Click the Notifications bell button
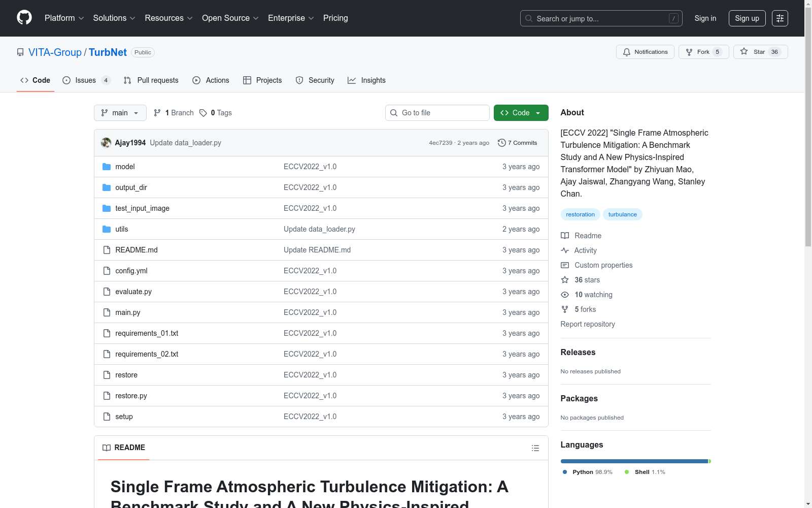Viewport: 812px width, 508px height. [x=645, y=52]
